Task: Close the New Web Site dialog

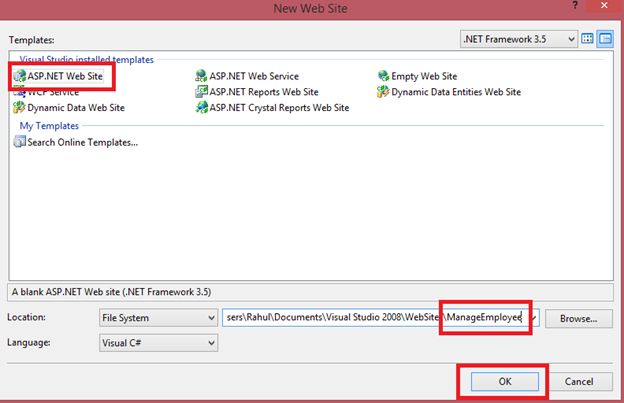Action: click(604, 6)
